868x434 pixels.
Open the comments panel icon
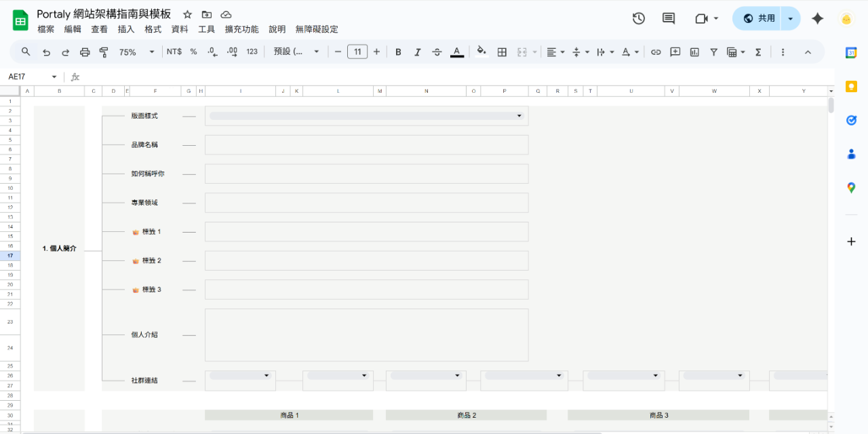668,18
